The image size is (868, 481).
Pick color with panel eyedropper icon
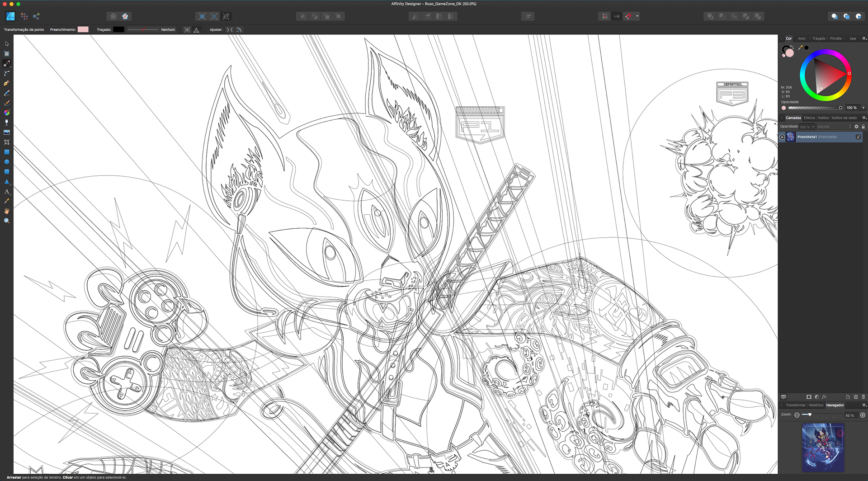click(x=800, y=47)
